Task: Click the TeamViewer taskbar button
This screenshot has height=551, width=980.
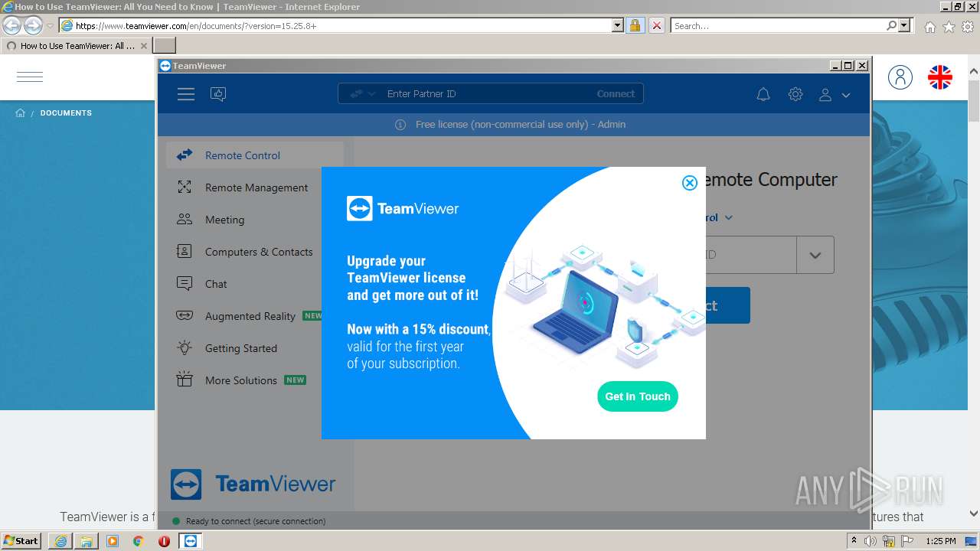Action: pyautogui.click(x=191, y=541)
